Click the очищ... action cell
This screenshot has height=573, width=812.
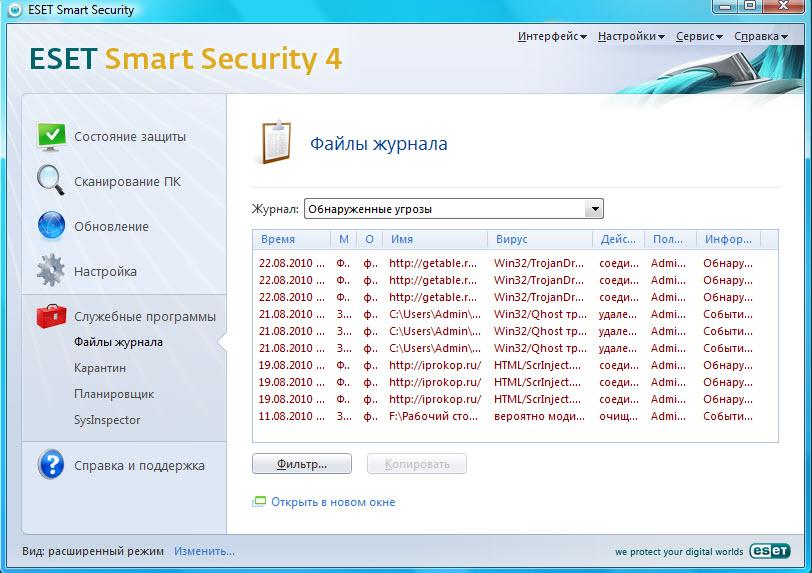(618, 416)
